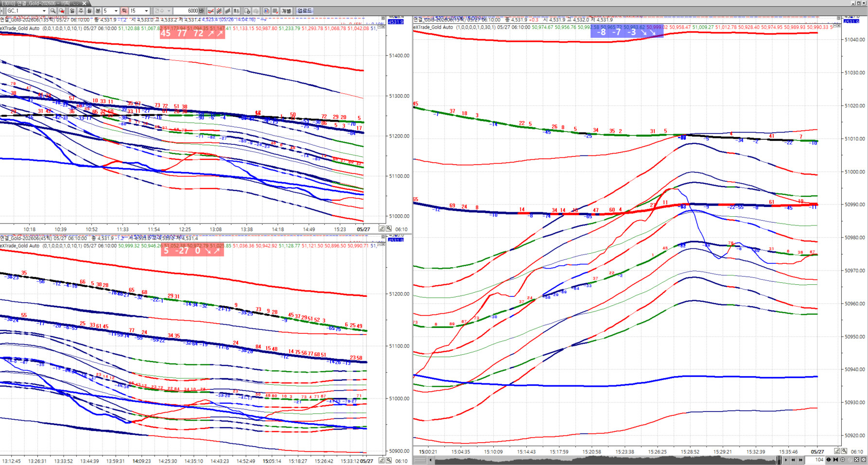
Task: Click the document settings toolbar icon
Action: 247,11
